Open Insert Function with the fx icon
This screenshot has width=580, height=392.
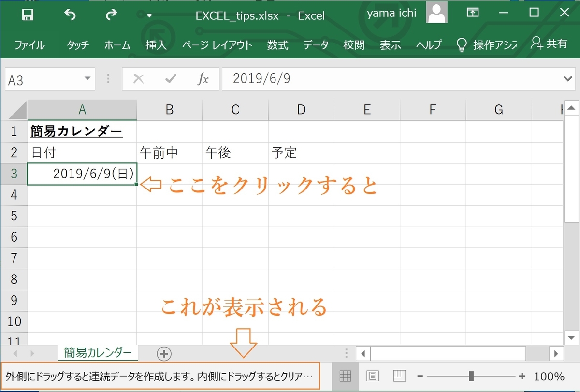(203, 79)
